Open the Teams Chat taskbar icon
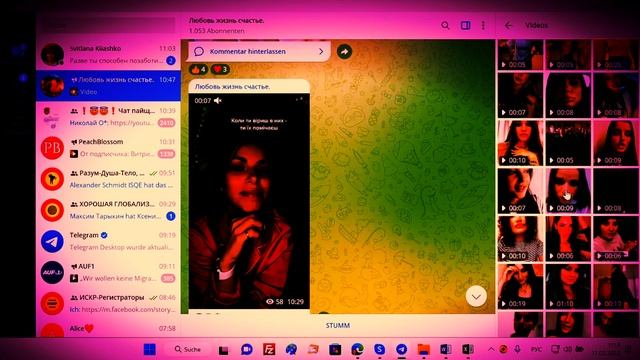Viewport: 640px width, 360px height. tap(247, 349)
